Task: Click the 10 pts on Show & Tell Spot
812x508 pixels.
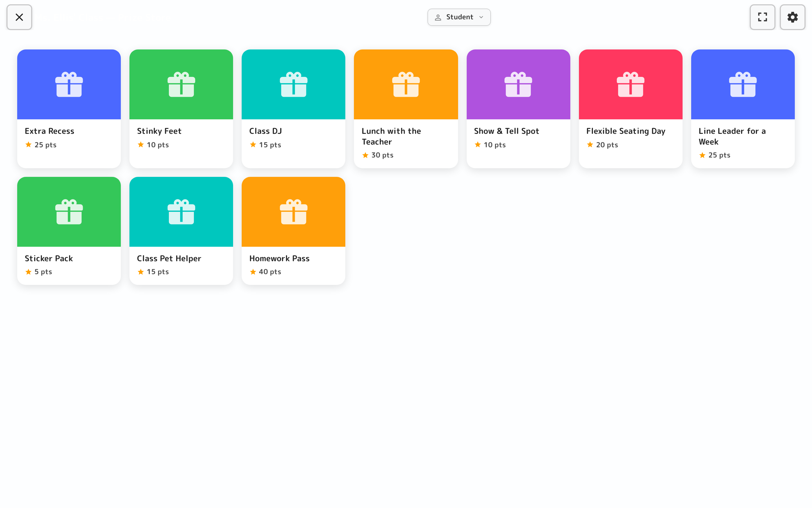Action: pyautogui.click(x=495, y=145)
